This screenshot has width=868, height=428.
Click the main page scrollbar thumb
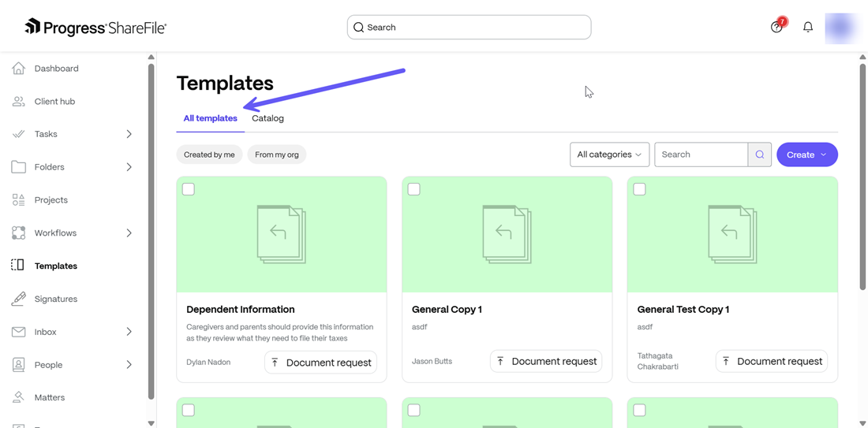(x=862, y=176)
